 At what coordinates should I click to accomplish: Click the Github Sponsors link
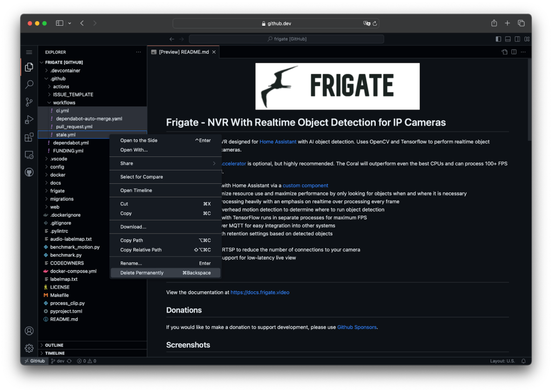(x=356, y=326)
